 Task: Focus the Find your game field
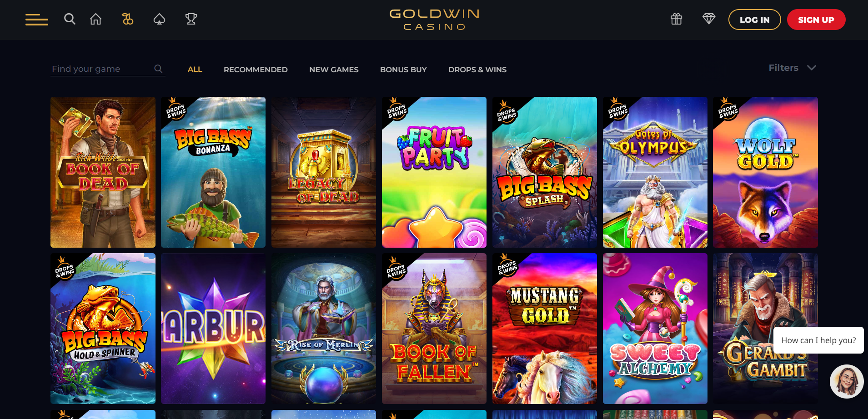[108, 69]
